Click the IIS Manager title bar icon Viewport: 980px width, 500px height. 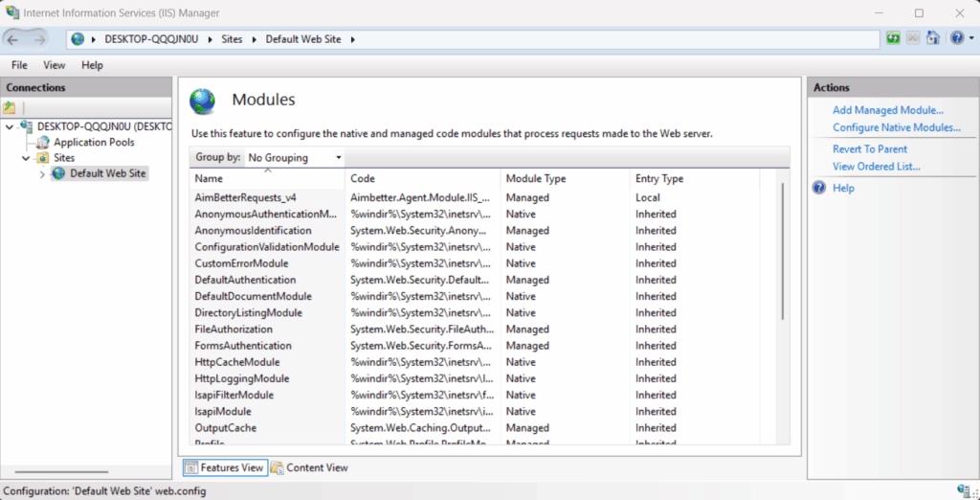tap(11, 12)
